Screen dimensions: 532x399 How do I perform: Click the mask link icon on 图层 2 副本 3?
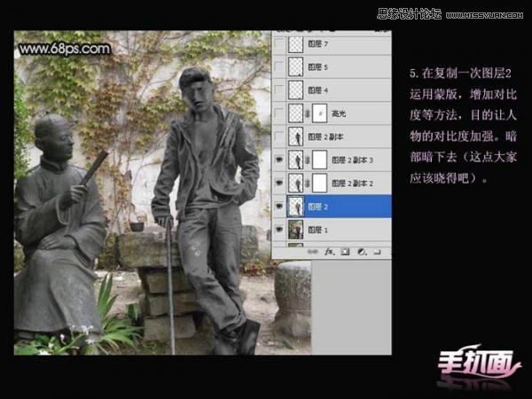coord(307,160)
